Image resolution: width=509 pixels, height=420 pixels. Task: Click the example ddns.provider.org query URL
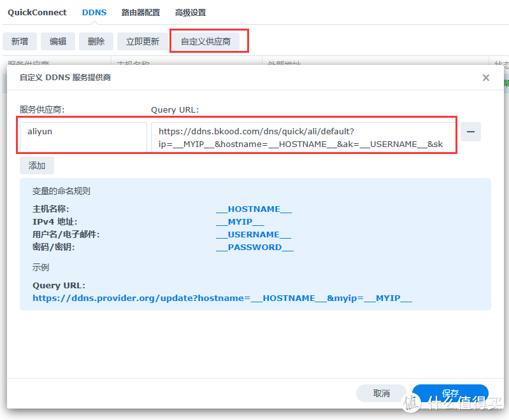222,298
